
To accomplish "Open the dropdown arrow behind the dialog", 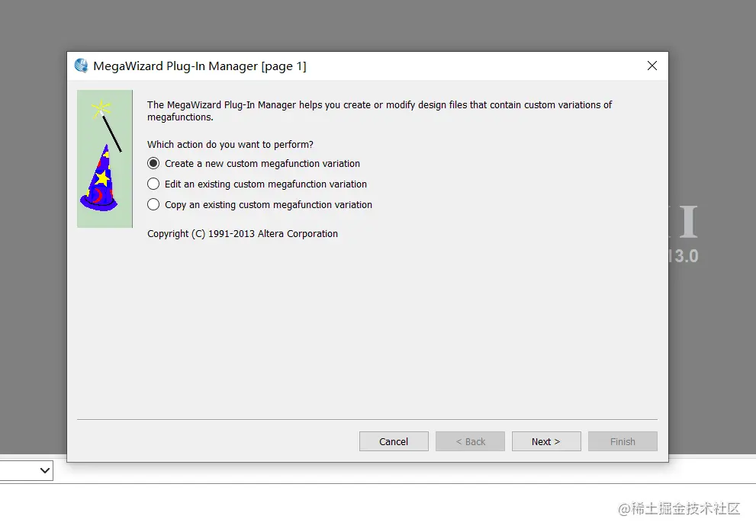I will click(x=45, y=470).
